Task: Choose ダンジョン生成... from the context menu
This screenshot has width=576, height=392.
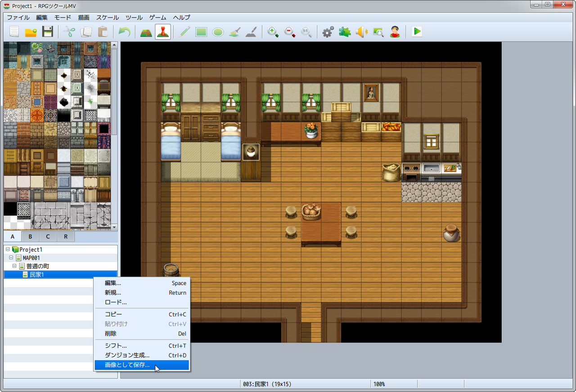Action: 142,355
